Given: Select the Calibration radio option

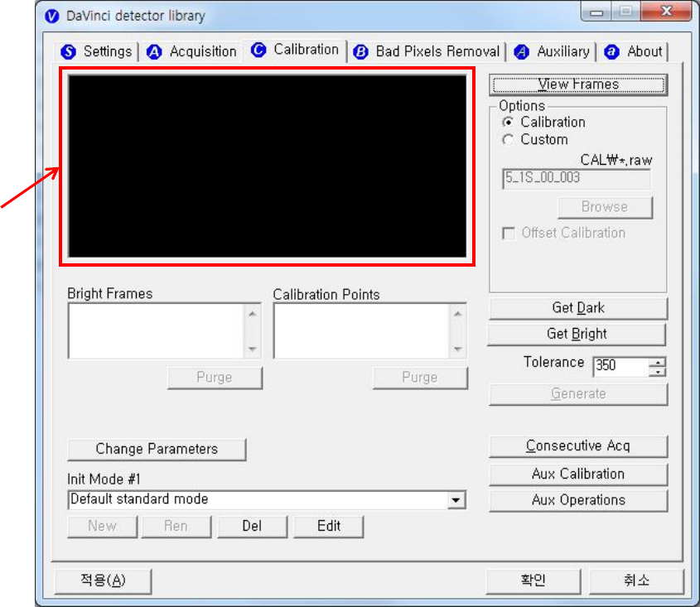Looking at the screenshot, I should click(508, 123).
